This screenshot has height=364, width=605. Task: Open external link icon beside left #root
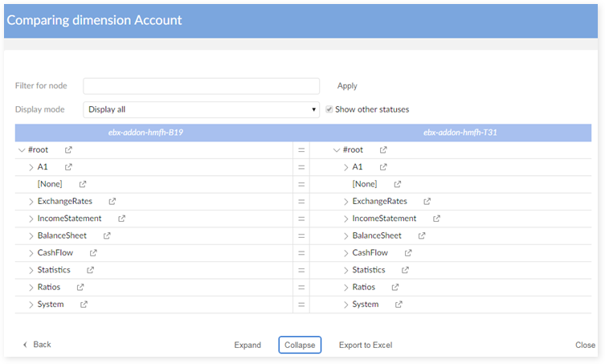click(x=68, y=149)
